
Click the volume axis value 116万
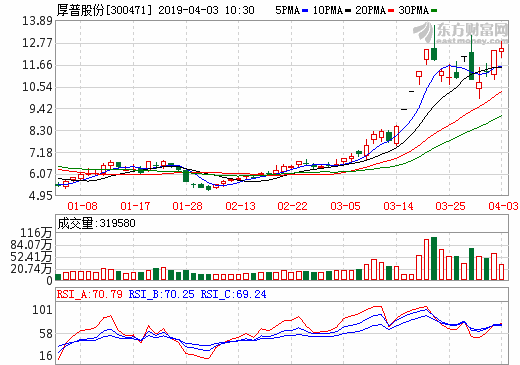pyautogui.click(x=36, y=233)
